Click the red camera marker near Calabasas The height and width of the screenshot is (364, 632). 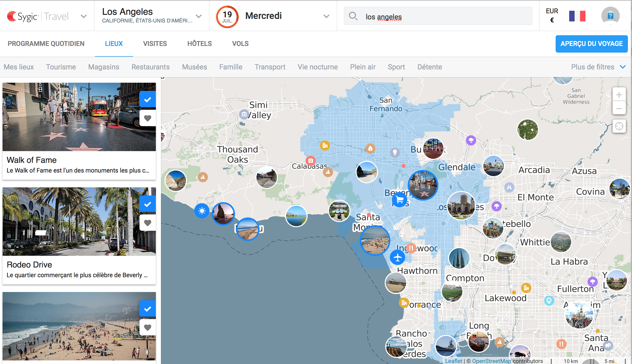click(x=311, y=161)
